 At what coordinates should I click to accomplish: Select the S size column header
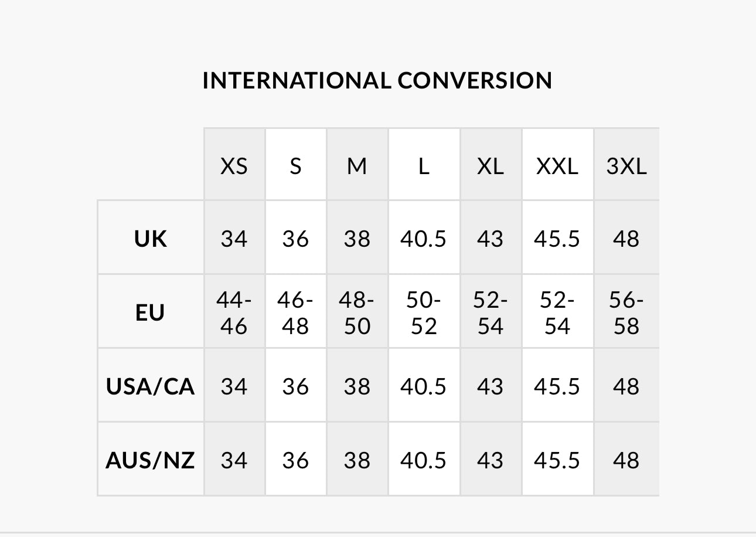tap(295, 166)
